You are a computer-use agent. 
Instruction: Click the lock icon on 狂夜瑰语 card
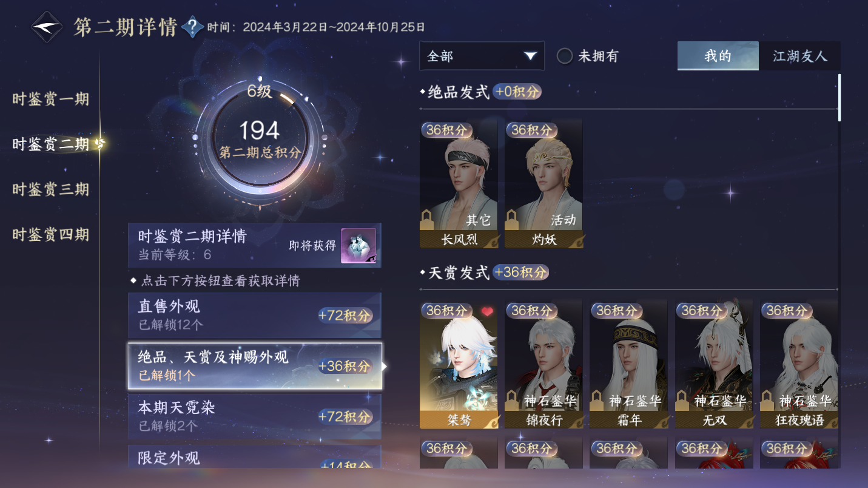766,401
